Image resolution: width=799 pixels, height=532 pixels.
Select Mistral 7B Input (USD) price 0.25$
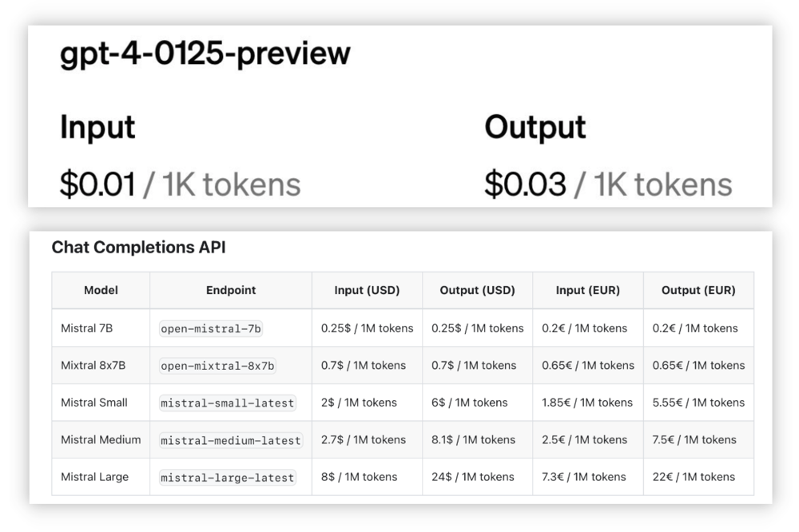coord(367,328)
